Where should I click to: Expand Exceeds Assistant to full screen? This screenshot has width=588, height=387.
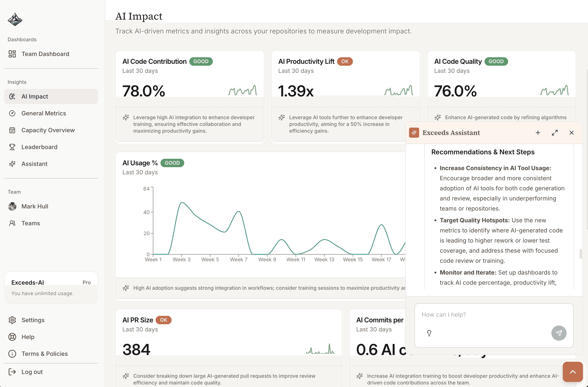[x=555, y=133]
